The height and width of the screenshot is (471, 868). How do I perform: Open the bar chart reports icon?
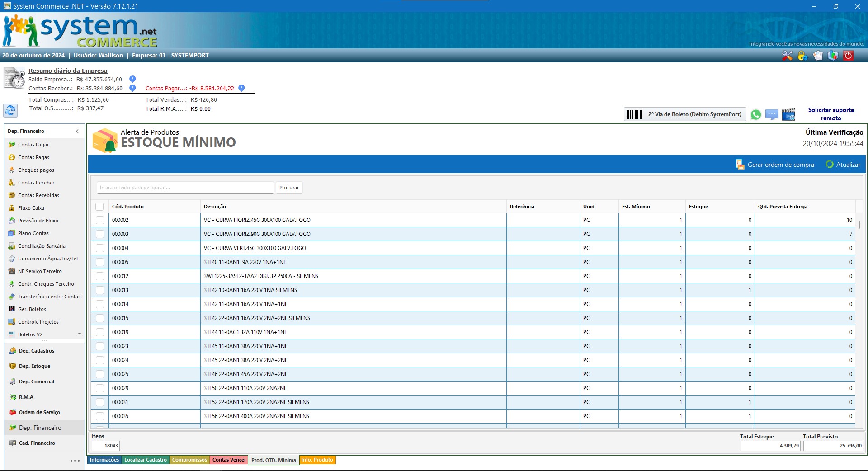tap(833, 56)
